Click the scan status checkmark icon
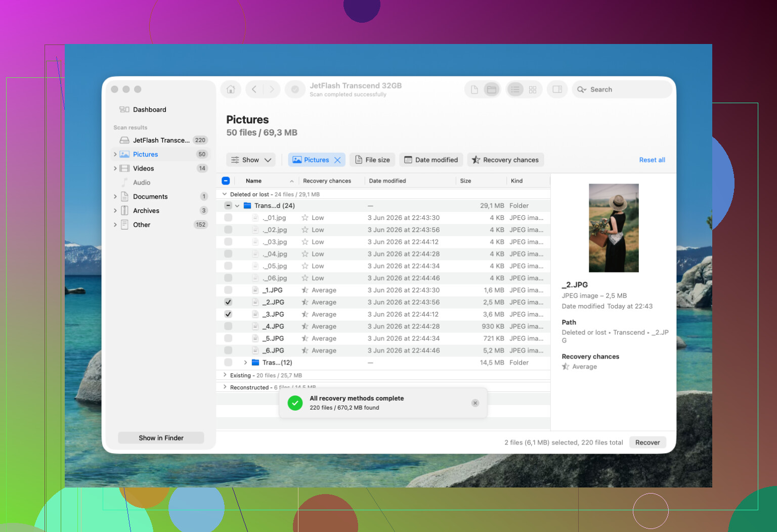Image resolution: width=777 pixels, height=532 pixels. (295, 90)
